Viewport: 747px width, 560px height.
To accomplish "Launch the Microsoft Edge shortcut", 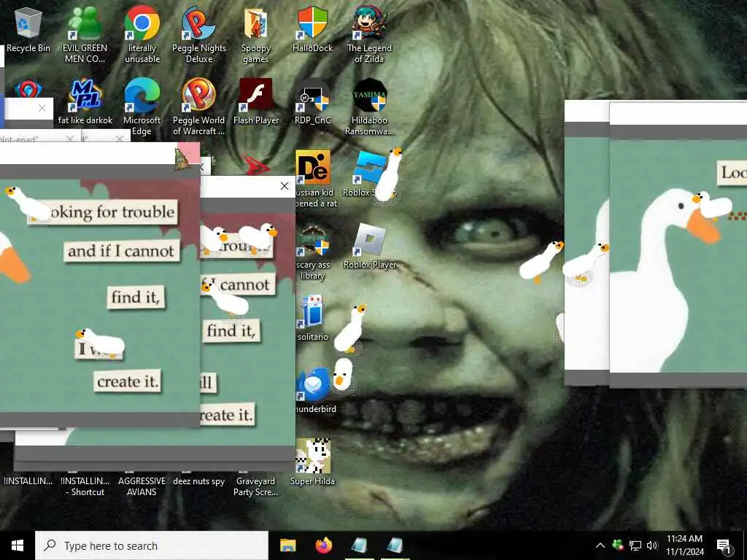I will click(x=142, y=106).
